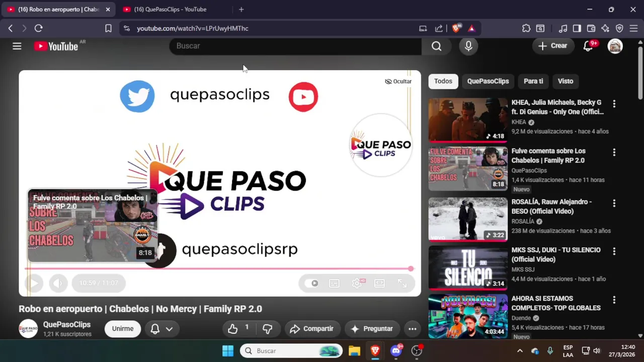644x362 pixels.
Task: Select the Visto filter chip
Action: 566,81
